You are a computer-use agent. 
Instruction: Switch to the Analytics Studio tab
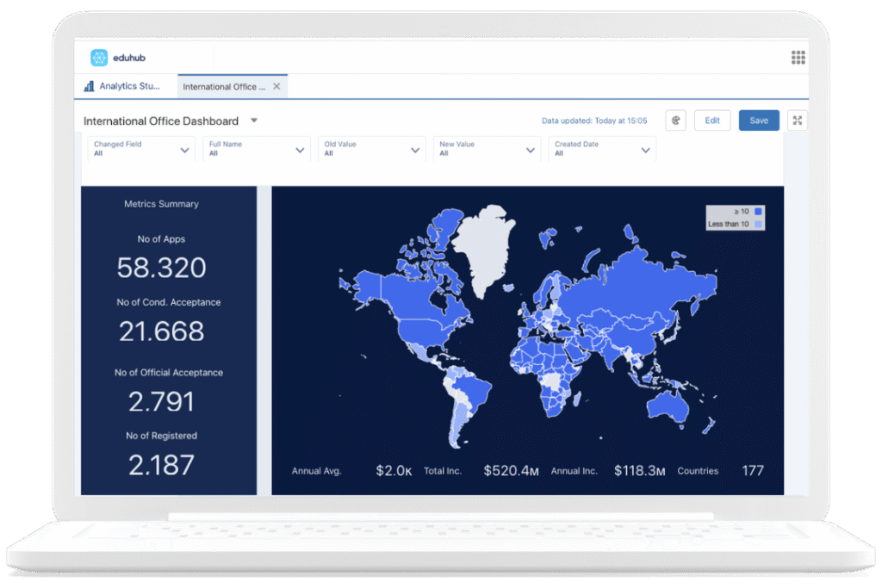127,86
